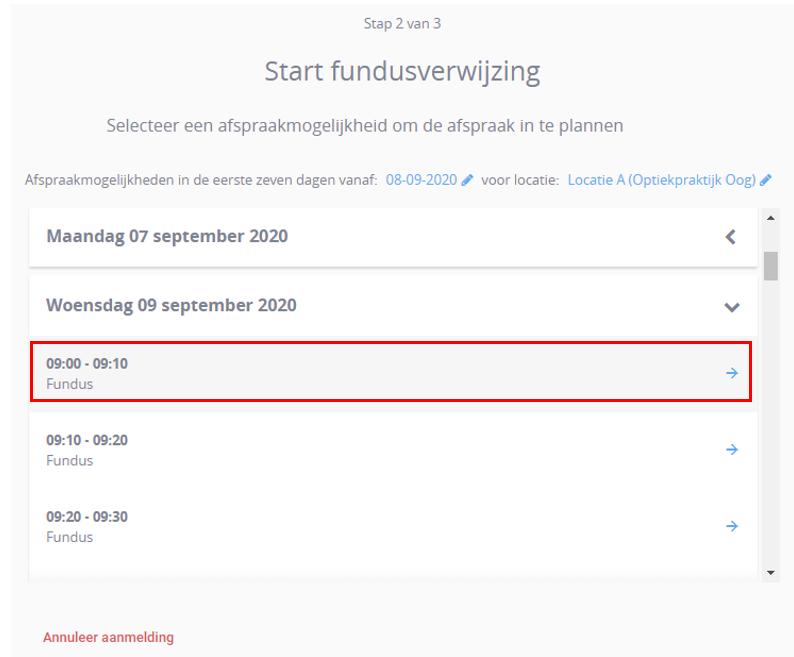This screenshot has height=657, width=794.
Task: Click the arrow icon for 09:00 - 09:10 slot
Action: [x=732, y=373]
